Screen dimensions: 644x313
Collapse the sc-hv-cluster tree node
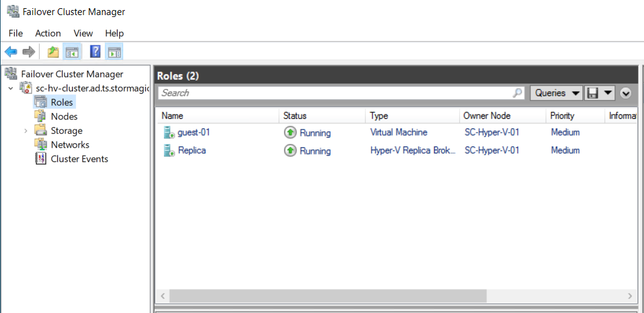pos(10,89)
